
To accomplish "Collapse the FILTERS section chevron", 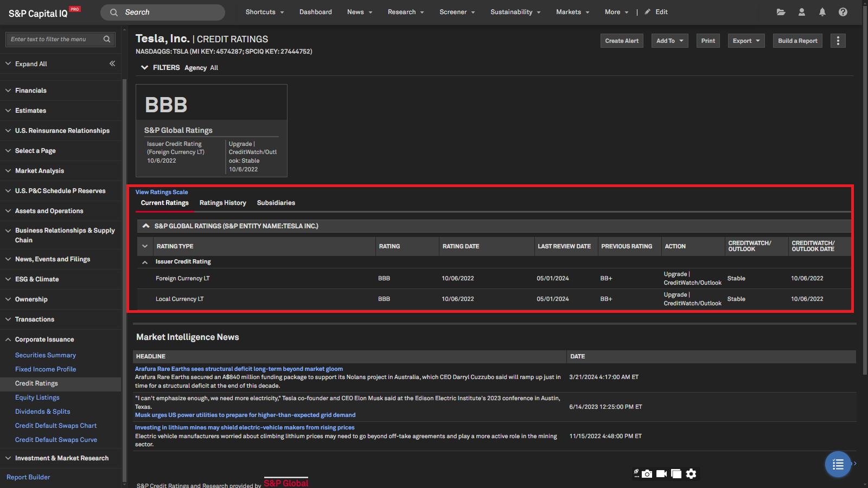I will (144, 68).
